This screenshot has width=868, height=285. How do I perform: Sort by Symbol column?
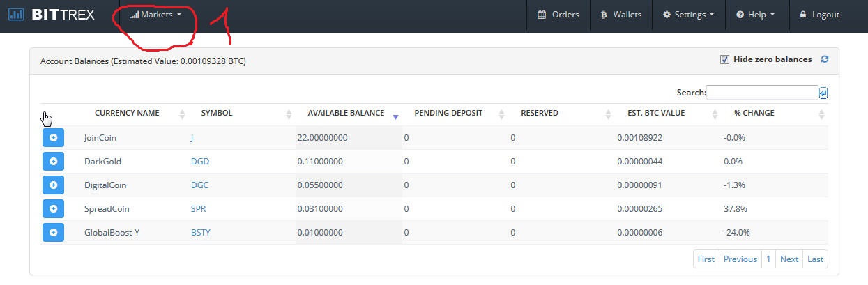[217, 113]
